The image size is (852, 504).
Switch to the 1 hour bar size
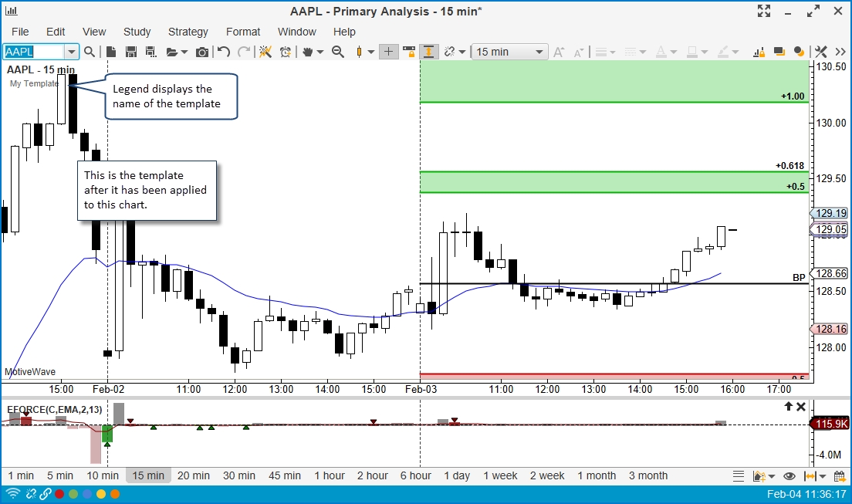330,475
